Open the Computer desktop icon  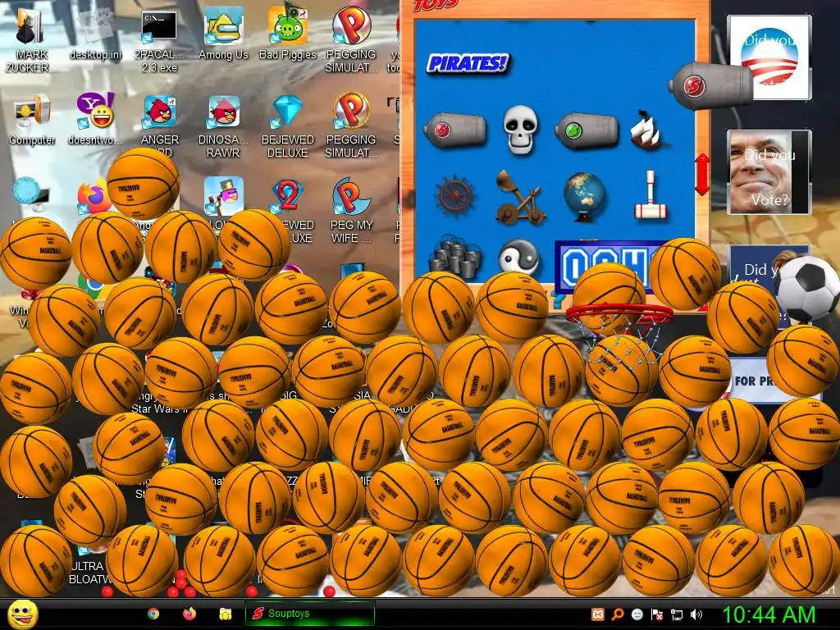32,120
